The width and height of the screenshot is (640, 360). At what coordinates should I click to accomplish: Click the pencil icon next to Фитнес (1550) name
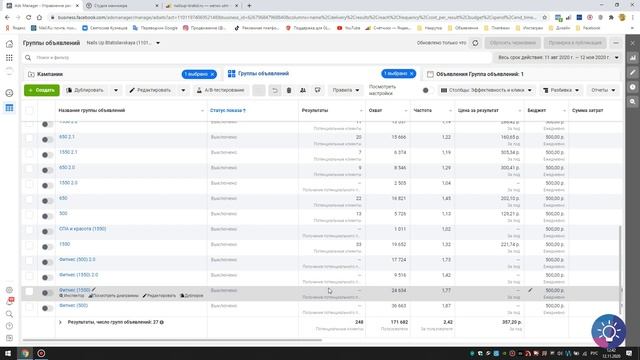pos(94,289)
